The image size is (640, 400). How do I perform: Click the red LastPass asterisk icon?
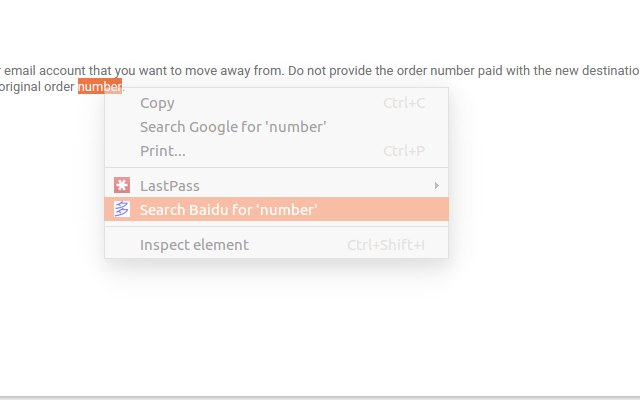pos(122,185)
